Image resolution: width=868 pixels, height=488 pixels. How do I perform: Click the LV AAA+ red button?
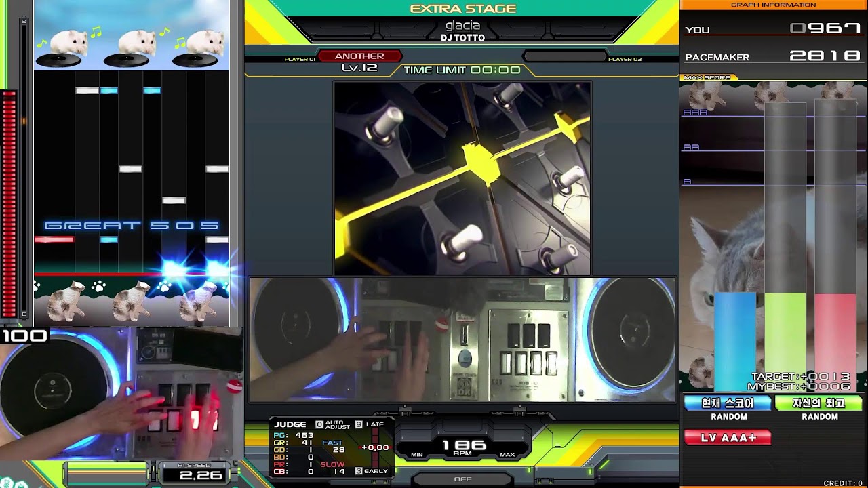point(728,438)
